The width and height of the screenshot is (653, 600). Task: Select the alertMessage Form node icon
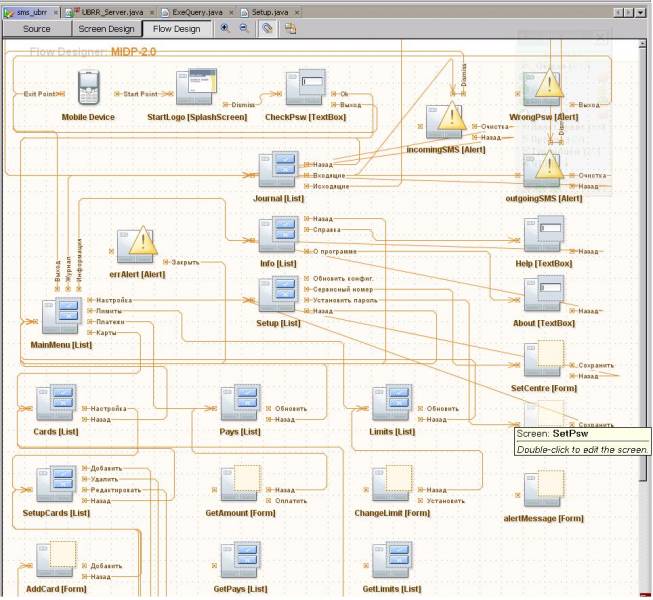(x=544, y=488)
